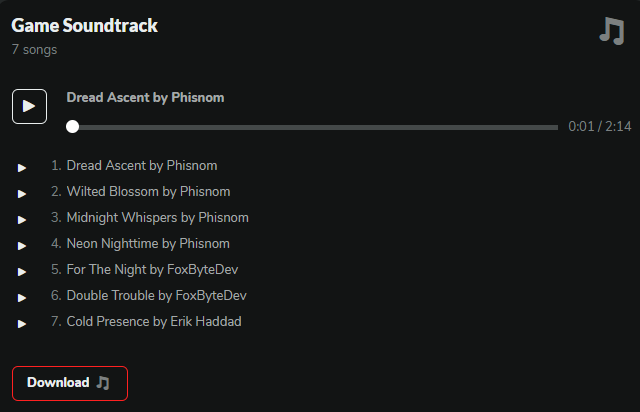Play Cold Presence using its arrow icon
The image size is (640, 412).
22,323
